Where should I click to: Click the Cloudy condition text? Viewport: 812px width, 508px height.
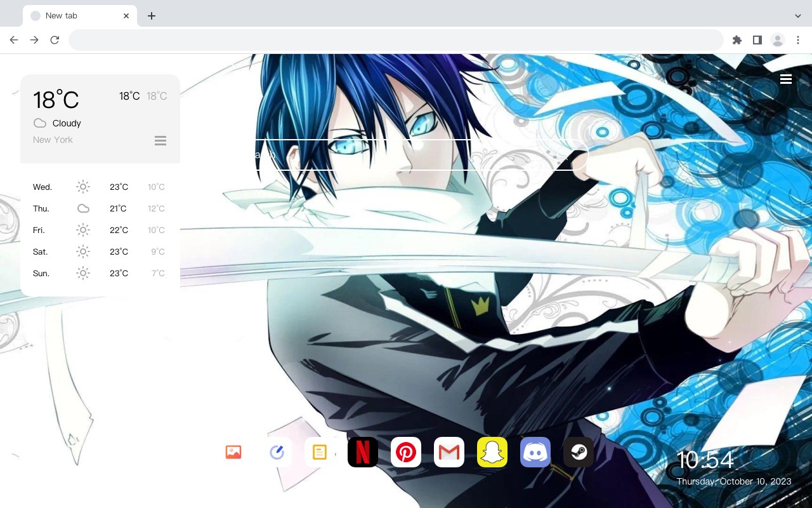[67, 123]
